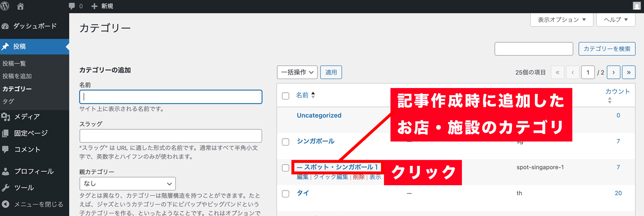Viewport: 644px width, 216px height.
Task: Click the WordPress logo icon
Action: pos(5,6)
